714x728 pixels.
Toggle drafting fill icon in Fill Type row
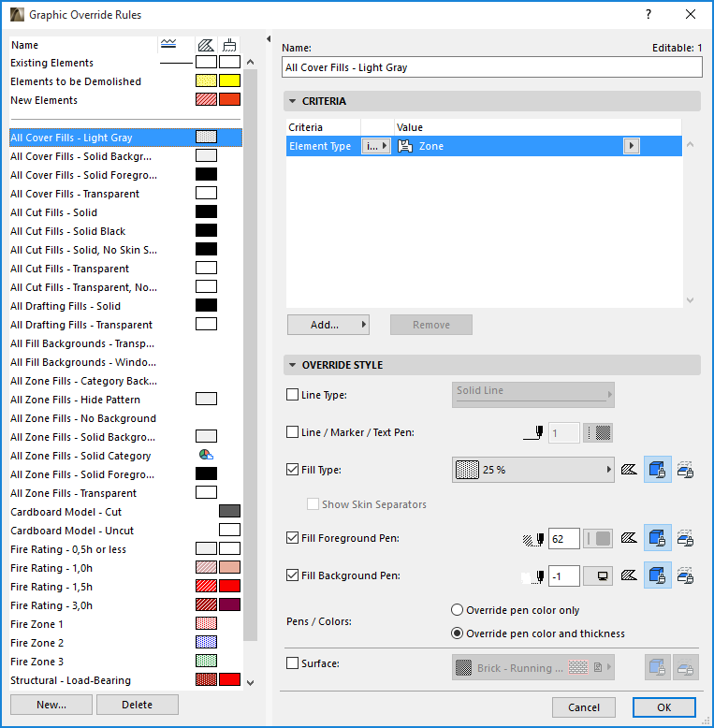(x=685, y=470)
